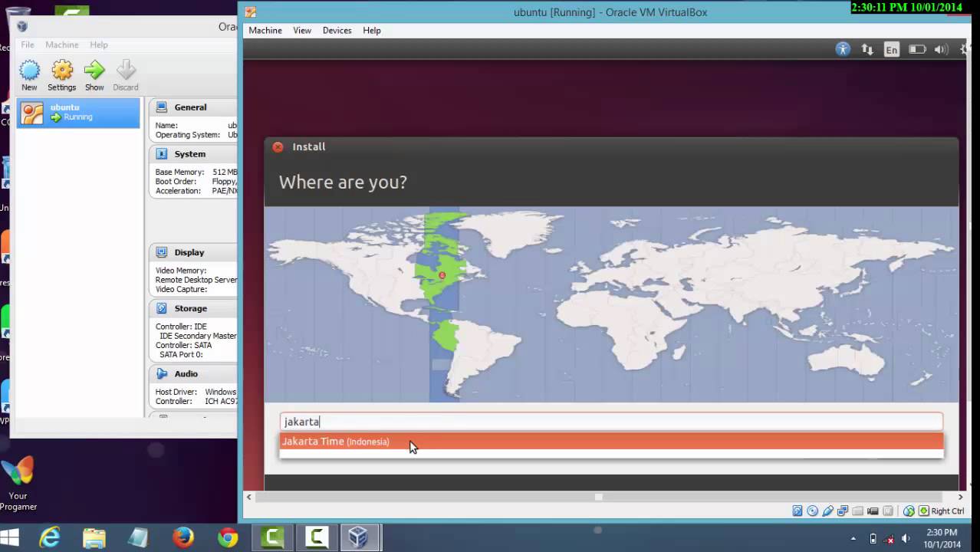Click the Audio section speaker icon

tap(162, 373)
